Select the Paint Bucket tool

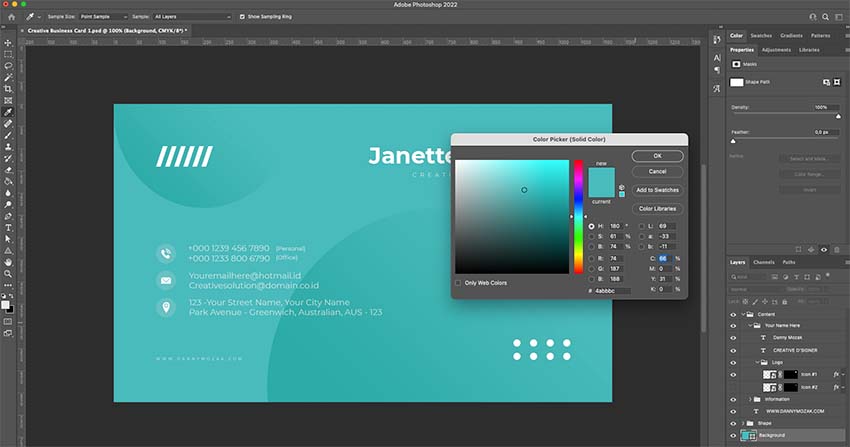(x=8, y=182)
